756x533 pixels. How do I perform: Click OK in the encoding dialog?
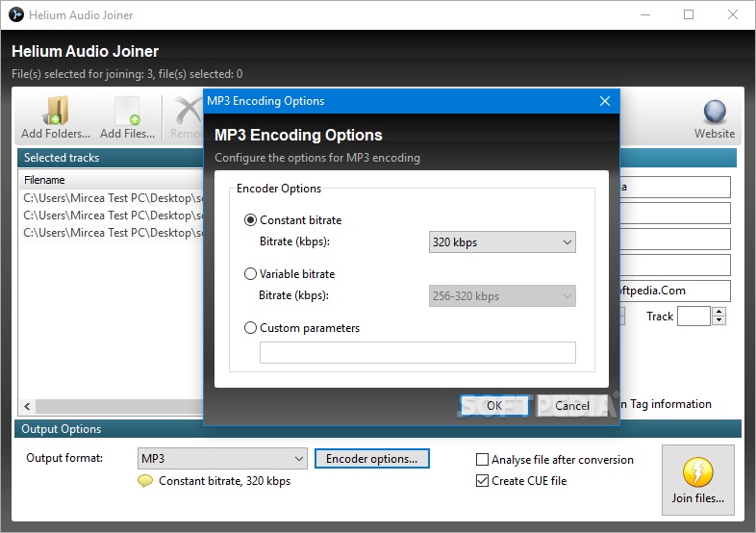[x=494, y=406]
